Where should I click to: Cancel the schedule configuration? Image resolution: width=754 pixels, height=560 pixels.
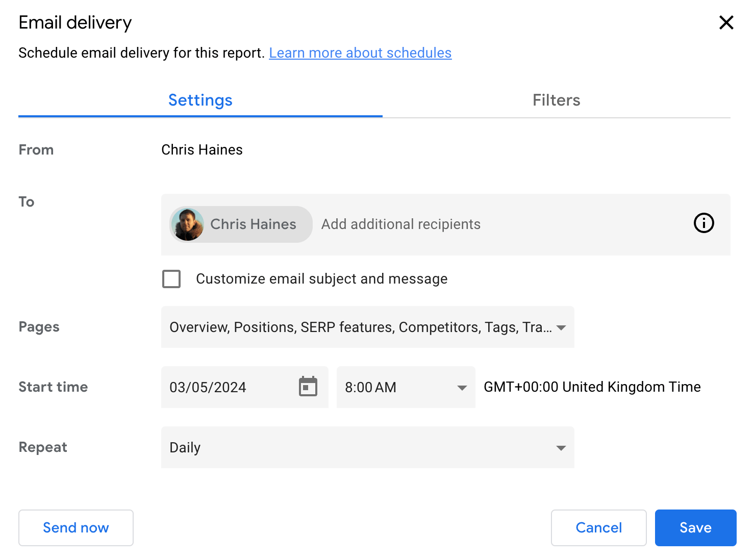pos(598,528)
